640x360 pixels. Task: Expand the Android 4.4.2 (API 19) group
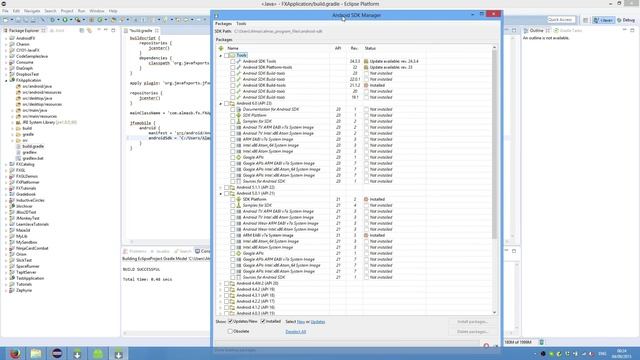pyautogui.click(x=221, y=289)
